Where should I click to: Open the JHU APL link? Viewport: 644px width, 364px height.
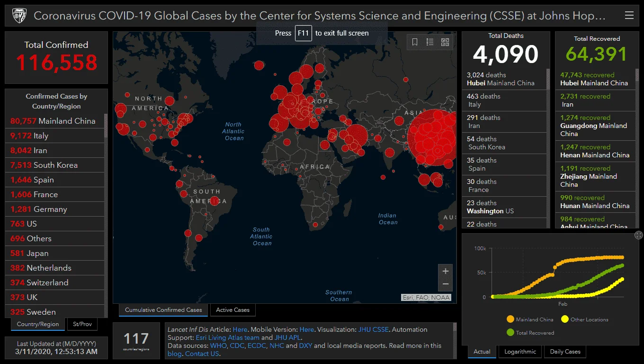pyautogui.click(x=287, y=337)
